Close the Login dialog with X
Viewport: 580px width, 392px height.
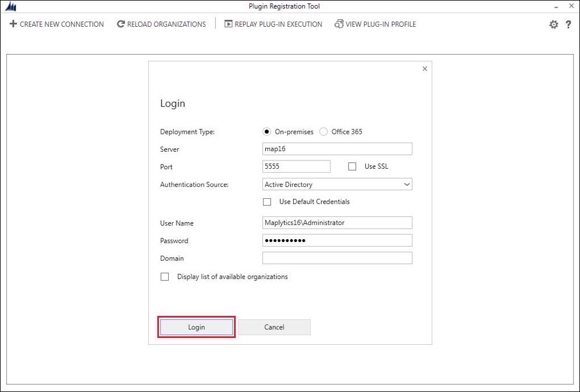[425, 69]
